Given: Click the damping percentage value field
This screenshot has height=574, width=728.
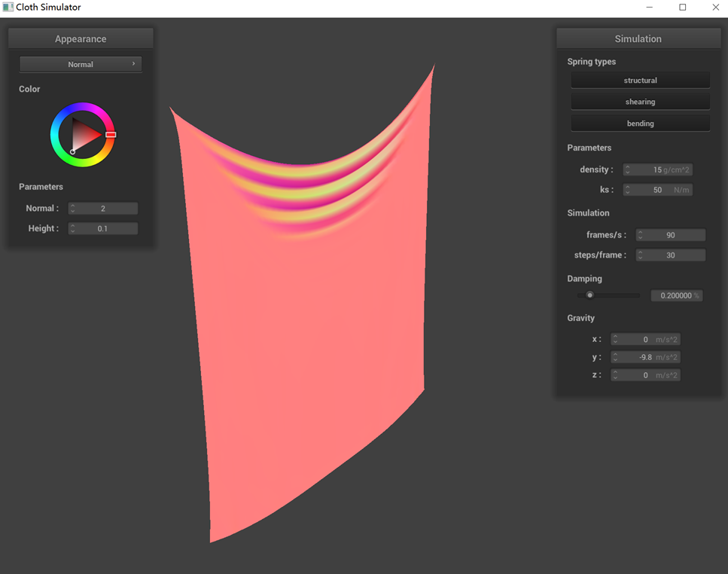Looking at the screenshot, I should (676, 296).
